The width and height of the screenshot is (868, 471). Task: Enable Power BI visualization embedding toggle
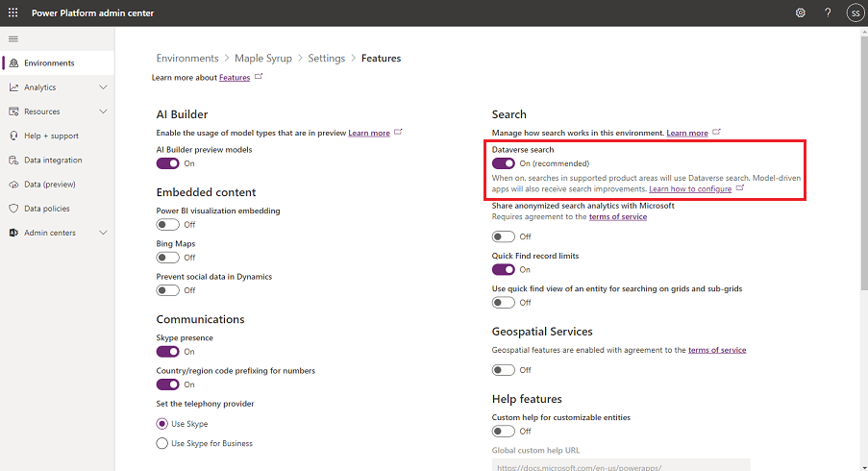pos(167,224)
